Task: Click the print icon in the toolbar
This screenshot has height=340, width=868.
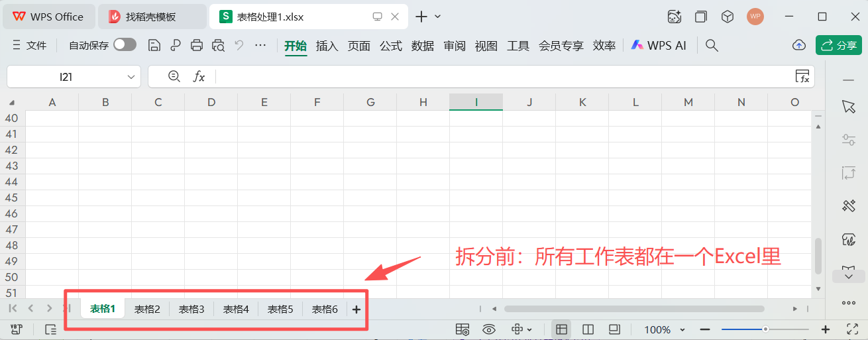Action: click(x=197, y=45)
